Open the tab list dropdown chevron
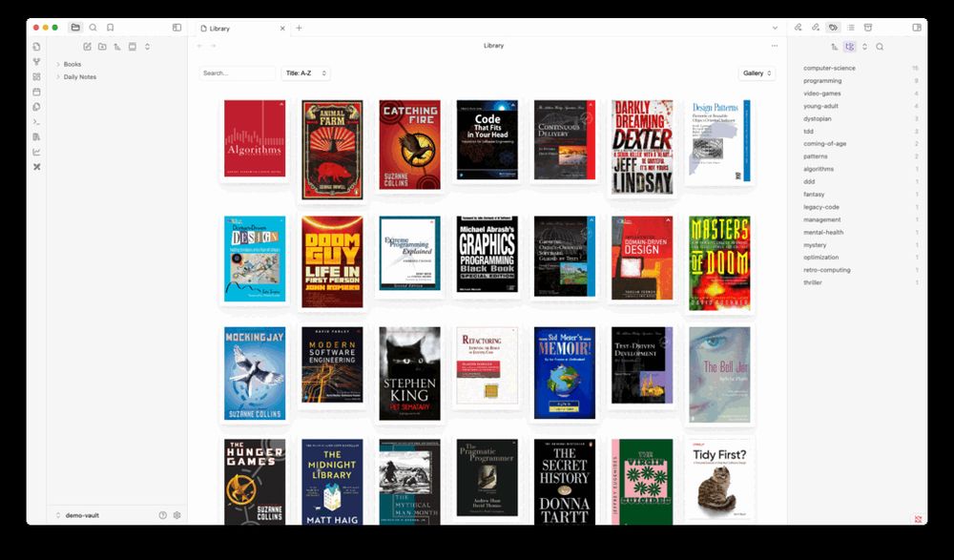Image resolution: width=954 pixels, height=560 pixels. tap(775, 28)
